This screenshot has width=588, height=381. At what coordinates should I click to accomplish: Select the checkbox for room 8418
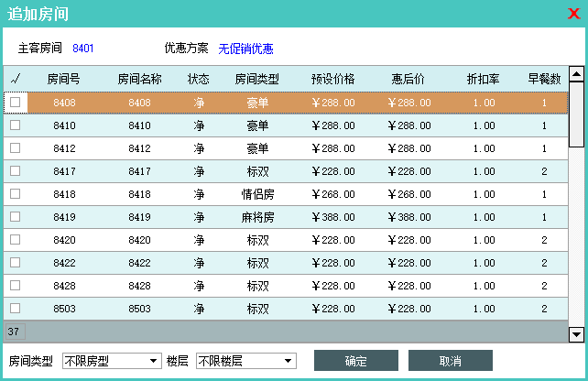(x=15, y=193)
